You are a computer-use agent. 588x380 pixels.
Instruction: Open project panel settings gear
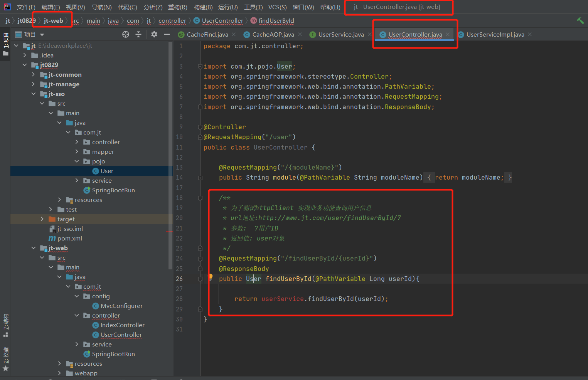coord(154,34)
